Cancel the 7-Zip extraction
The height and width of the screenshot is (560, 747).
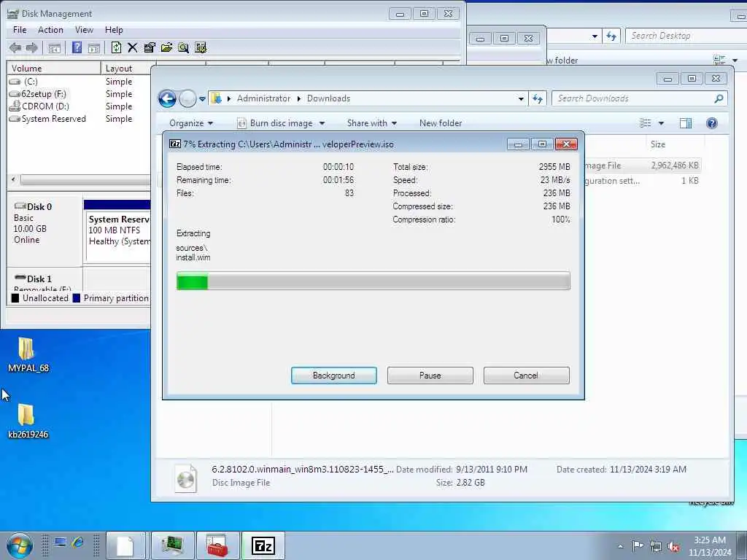(526, 376)
